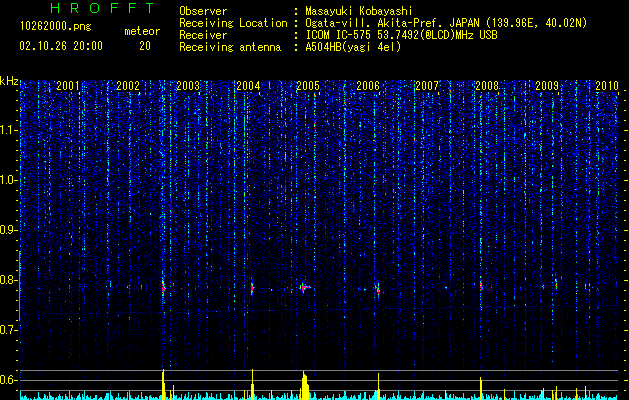Click observer name Masayuki Kobayashi
The width and height of the screenshot is (629, 400).
click(359, 11)
